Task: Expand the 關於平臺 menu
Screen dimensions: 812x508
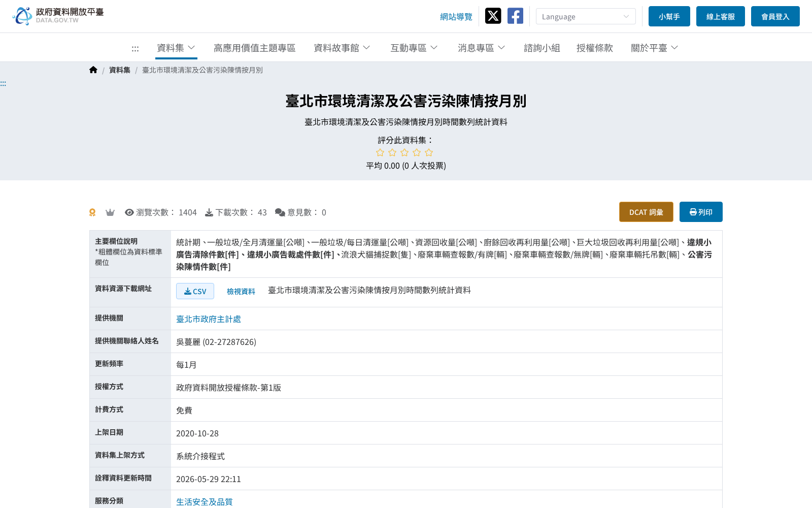Action: point(655,48)
